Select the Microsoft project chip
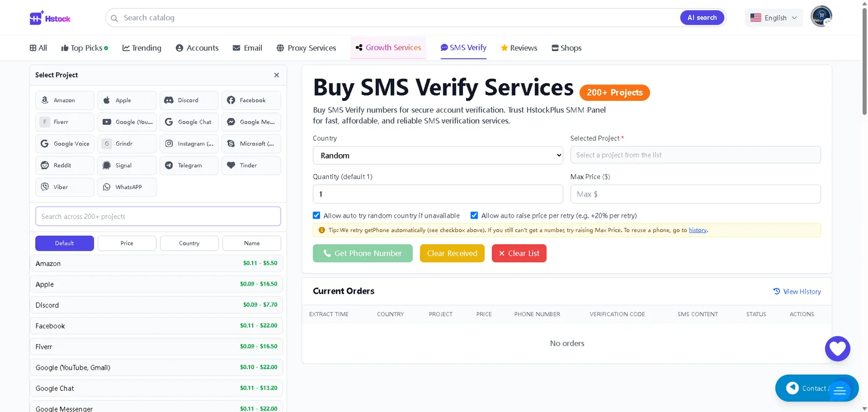 click(x=251, y=144)
